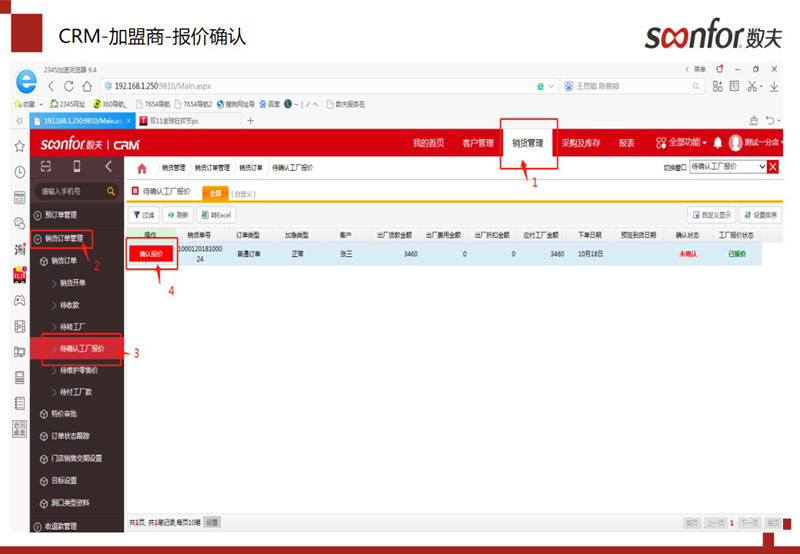Click the home icon in the breadcrumb bar
Screen dimensions: 800x554
point(141,168)
